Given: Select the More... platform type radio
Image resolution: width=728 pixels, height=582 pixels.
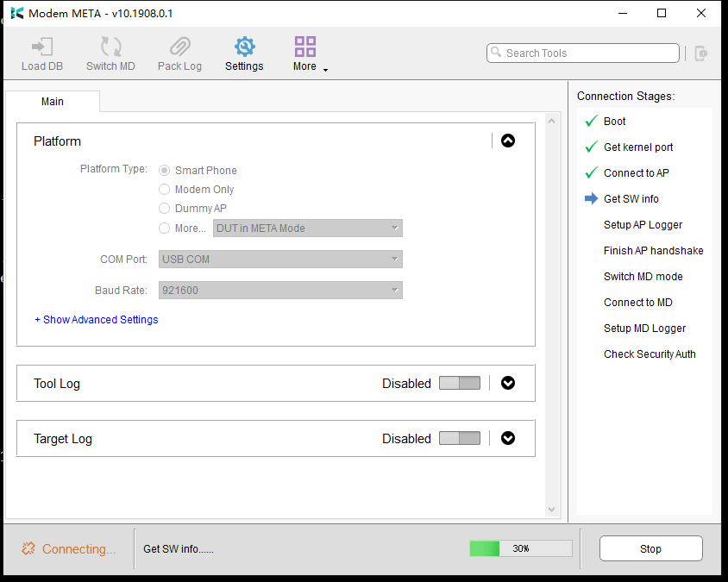Looking at the screenshot, I should click(165, 228).
